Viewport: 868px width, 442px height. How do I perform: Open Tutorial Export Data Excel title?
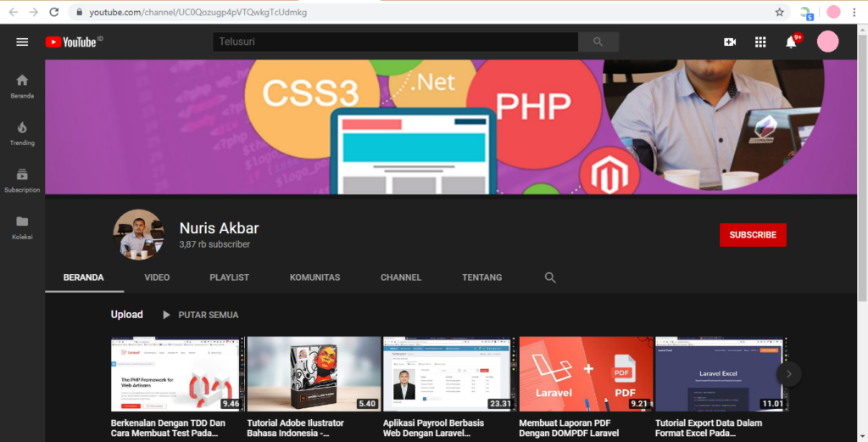[709, 428]
